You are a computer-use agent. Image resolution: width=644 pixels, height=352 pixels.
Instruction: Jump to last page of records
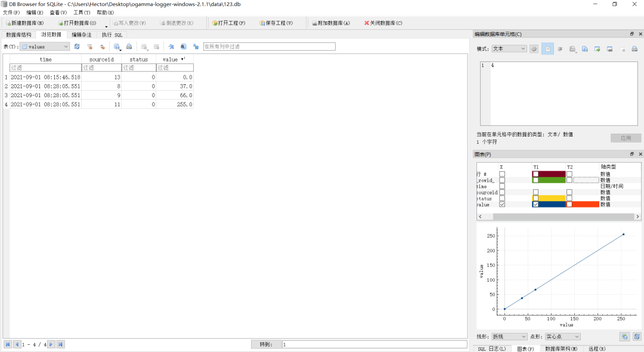tap(60, 345)
